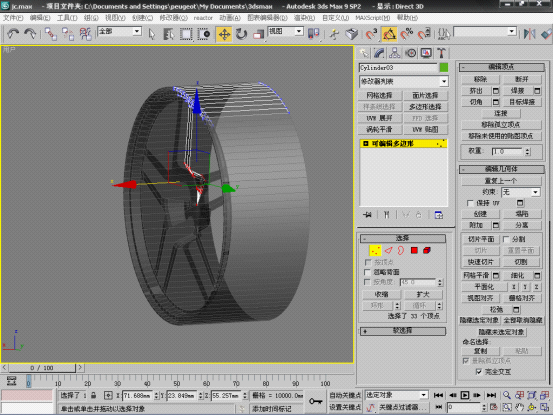Image resolution: width=553 pixels, height=415 pixels.
Task: Toggle the Angle Snap icon
Action: point(389,34)
